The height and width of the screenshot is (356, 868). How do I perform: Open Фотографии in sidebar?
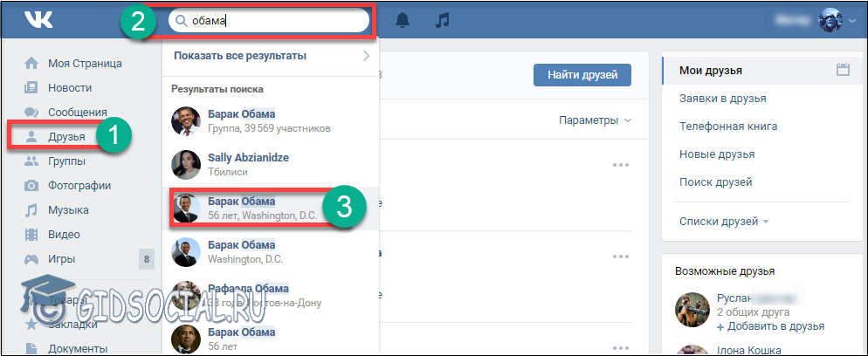[x=79, y=186]
